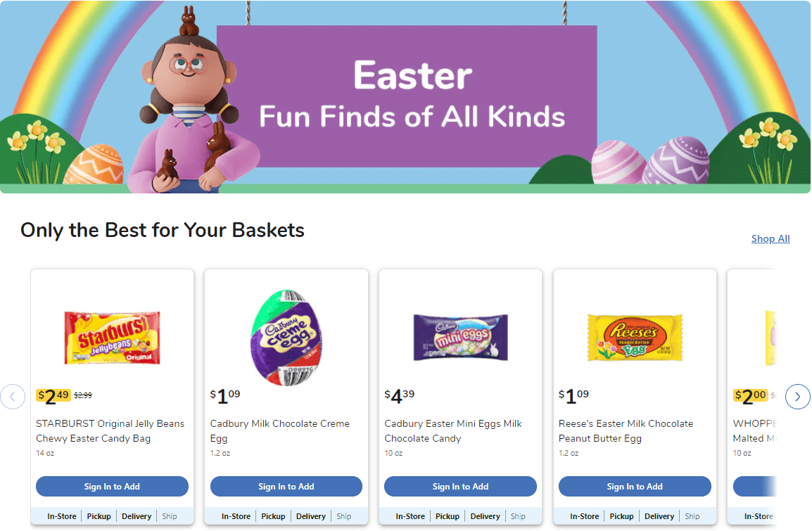Sign In to Add the Cadbury Mini Eggs
This screenshot has height=531, width=812.
[460, 486]
